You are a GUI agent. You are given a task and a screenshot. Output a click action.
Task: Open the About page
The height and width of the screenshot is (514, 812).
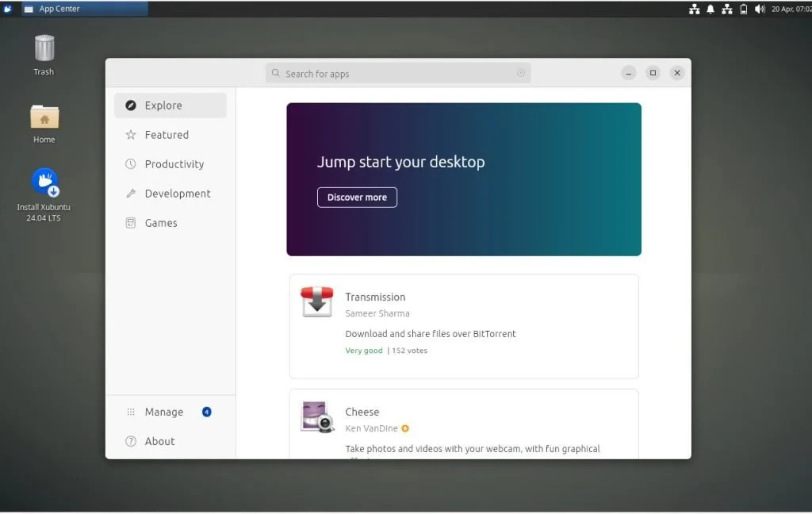[170, 442]
